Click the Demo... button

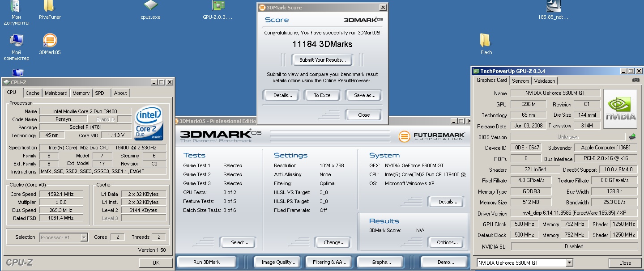444,262
